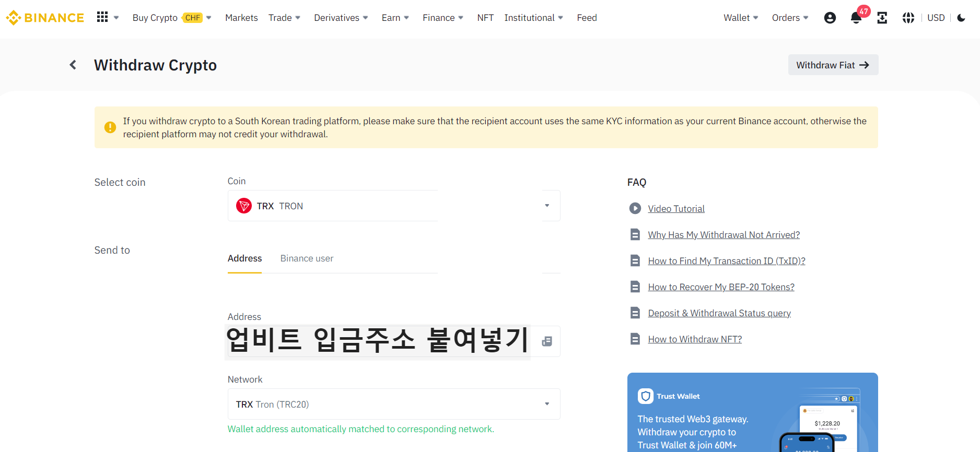The image size is (980, 452).
Task: Expand the Finance menu
Action: click(443, 18)
